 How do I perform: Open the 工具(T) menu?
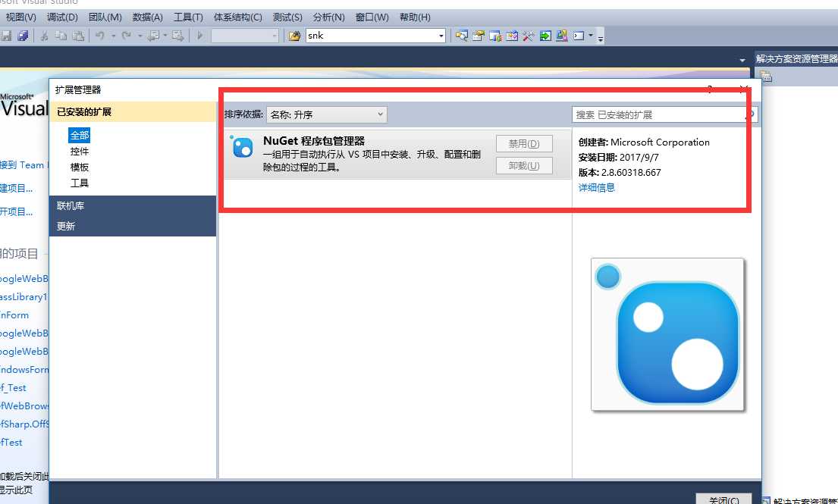[x=188, y=17]
